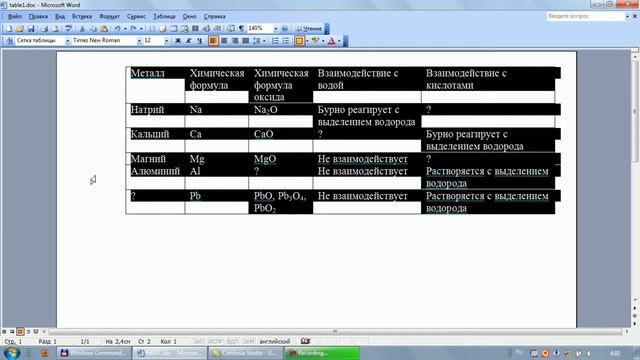Open the Окно menu
The width and height of the screenshot is (640, 360).
(189, 16)
